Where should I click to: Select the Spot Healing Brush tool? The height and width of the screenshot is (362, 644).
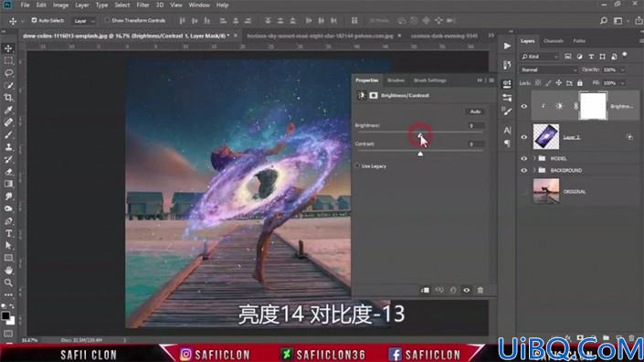(8, 122)
